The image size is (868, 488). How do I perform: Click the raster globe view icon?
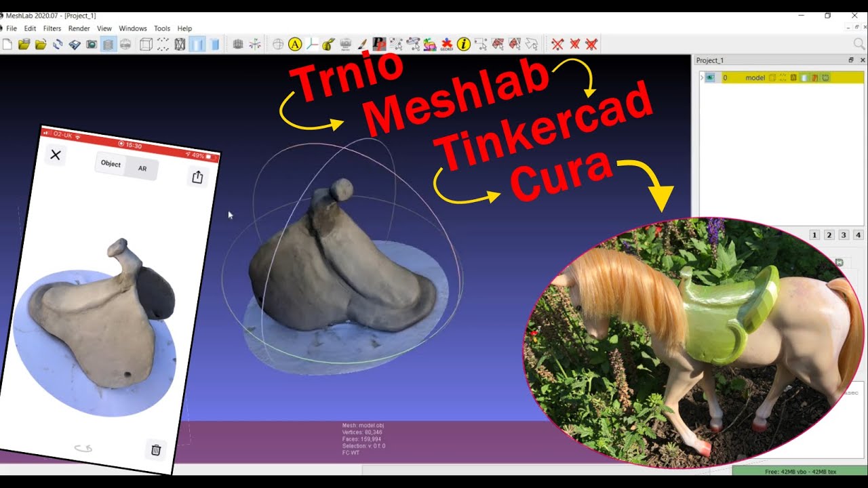[125, 45]
